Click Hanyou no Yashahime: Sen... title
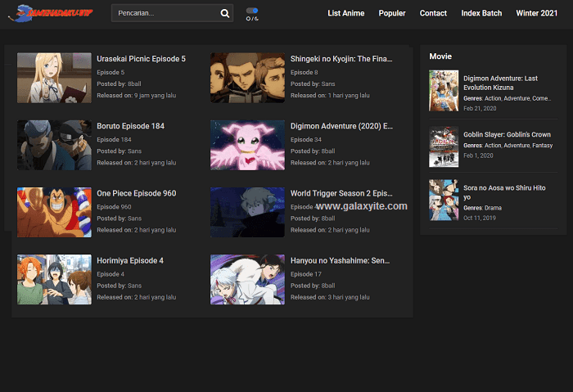 (x=340, y=260)
